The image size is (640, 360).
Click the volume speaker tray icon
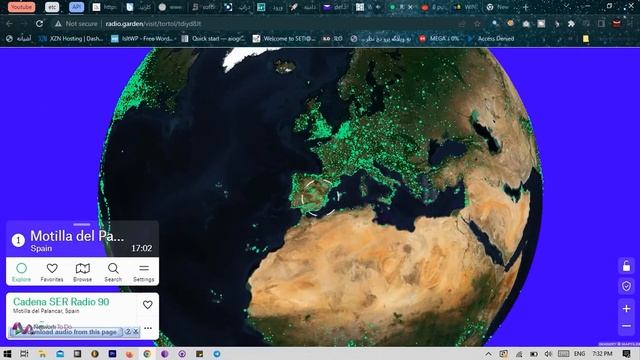548,354
